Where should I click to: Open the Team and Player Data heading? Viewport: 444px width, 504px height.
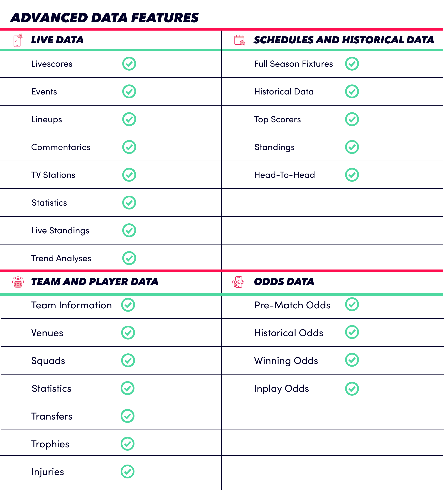(95, 282)
